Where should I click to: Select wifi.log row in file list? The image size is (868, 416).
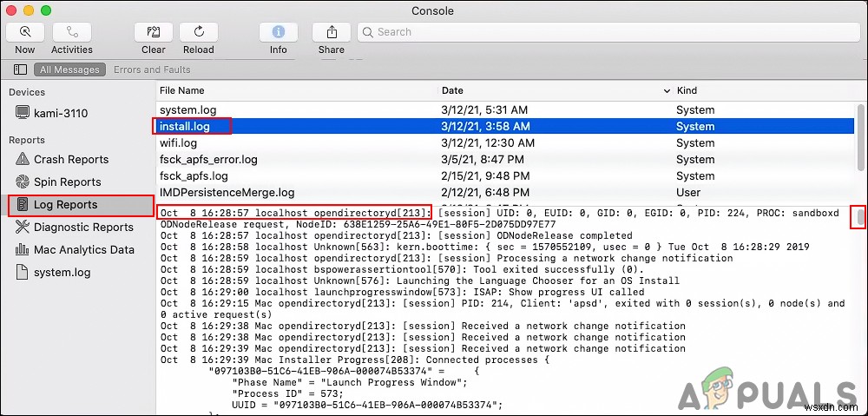pyautogui.click(x=505, y=143)
